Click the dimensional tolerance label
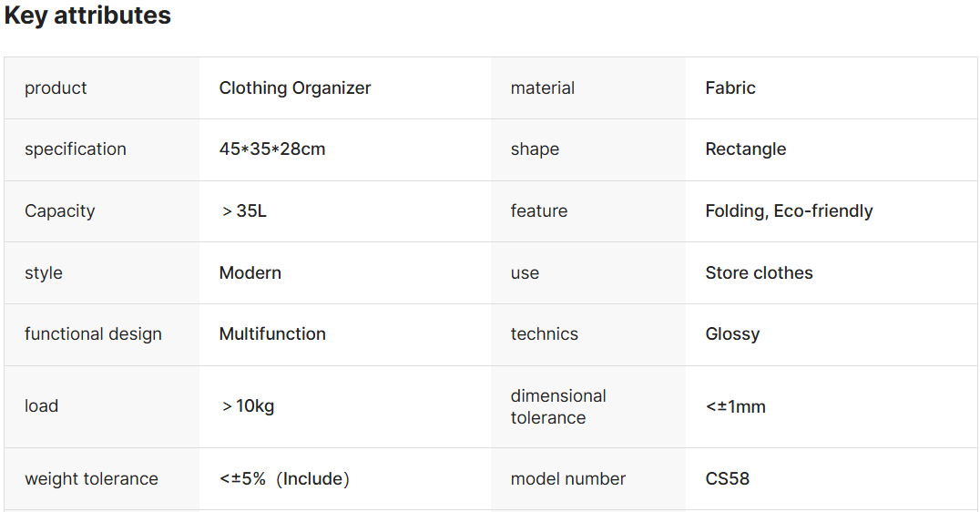Image resolution: width=980 pixels, height=512 pixels. (x=558, y=406)
